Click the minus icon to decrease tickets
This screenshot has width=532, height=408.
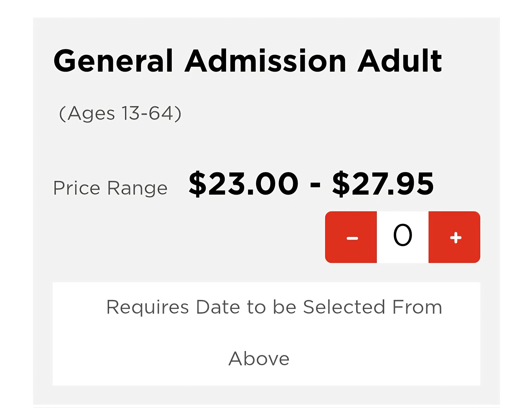[x=352, y=237]
